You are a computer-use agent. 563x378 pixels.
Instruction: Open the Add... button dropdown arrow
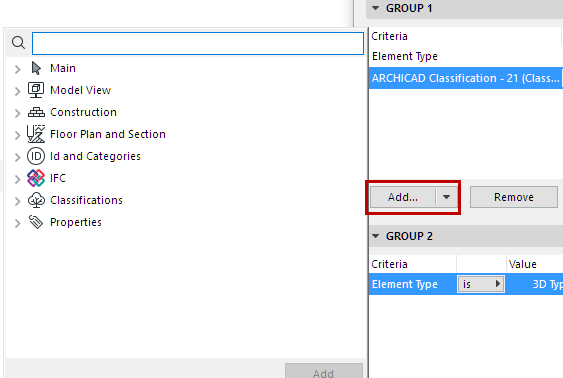tap(446, 197)
